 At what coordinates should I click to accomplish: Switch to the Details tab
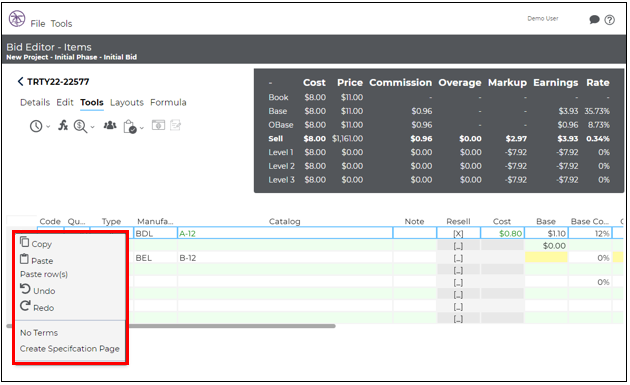point(35,102)
